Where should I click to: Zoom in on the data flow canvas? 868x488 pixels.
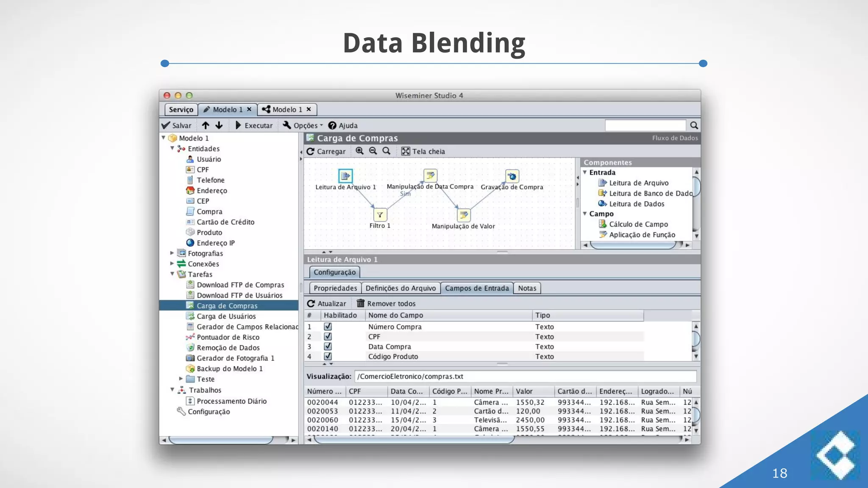(359, 151)
